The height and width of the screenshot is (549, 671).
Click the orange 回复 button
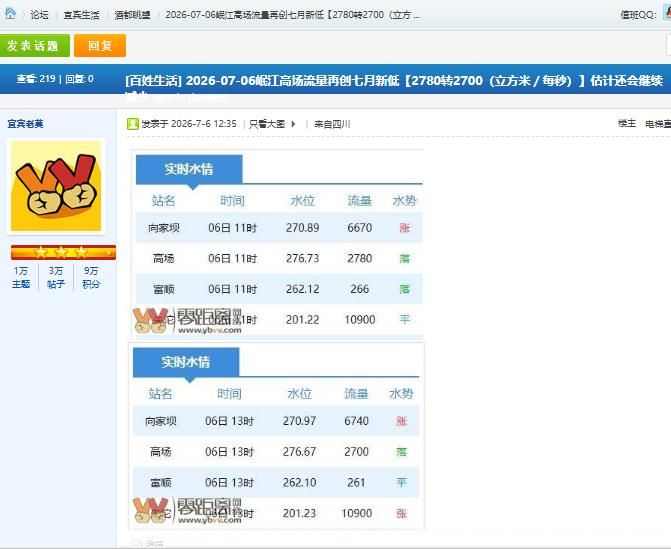(x=100, y=46)
